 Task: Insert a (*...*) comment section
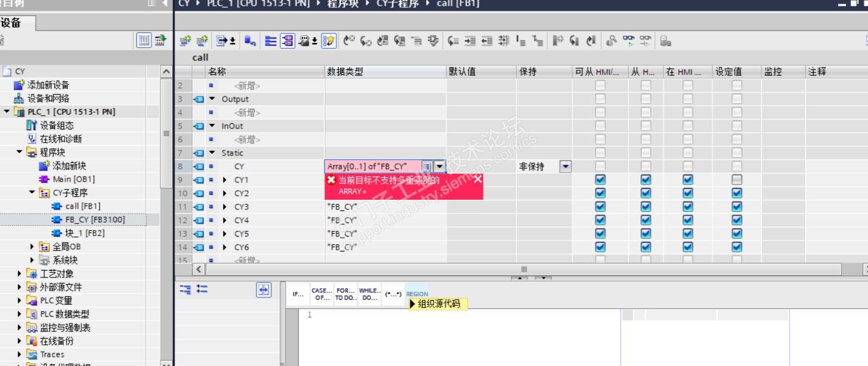tap(393, 295)
